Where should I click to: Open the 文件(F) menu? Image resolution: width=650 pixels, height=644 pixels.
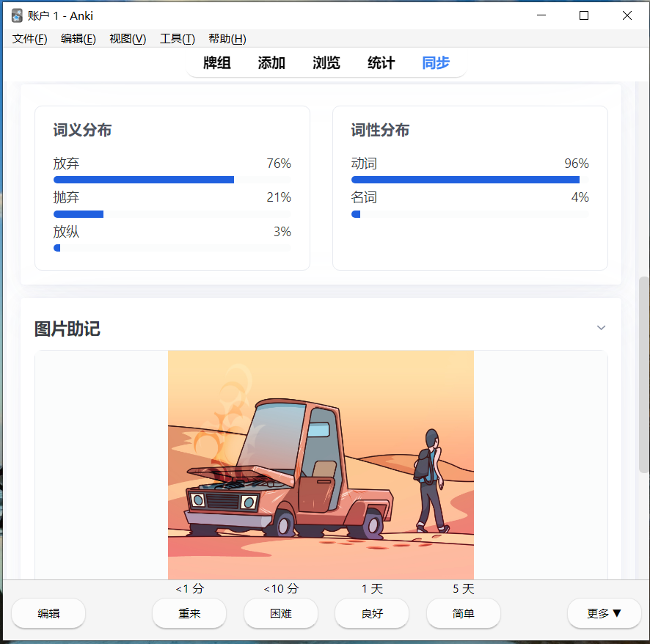(30, 39)
